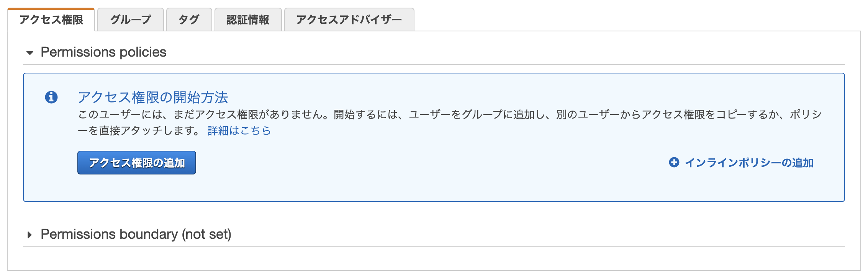
Task: Open the タグ tab
Action: (x=189, y=20)
